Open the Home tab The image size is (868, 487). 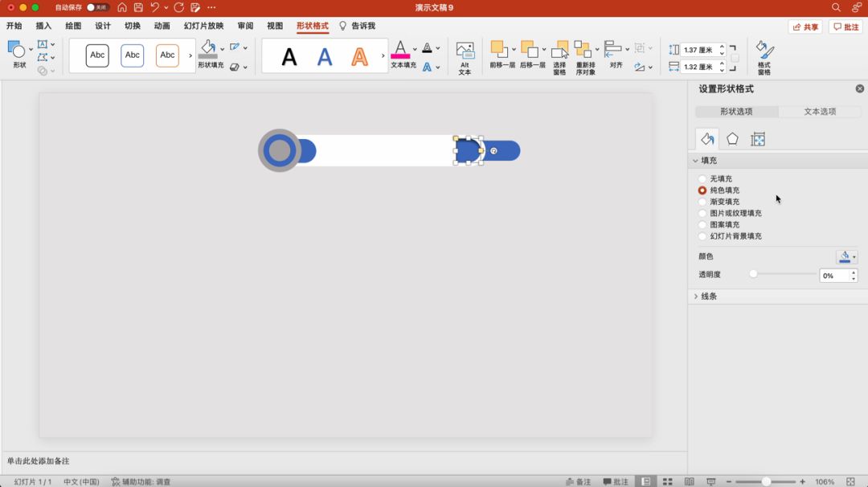[x=14, y=26]
